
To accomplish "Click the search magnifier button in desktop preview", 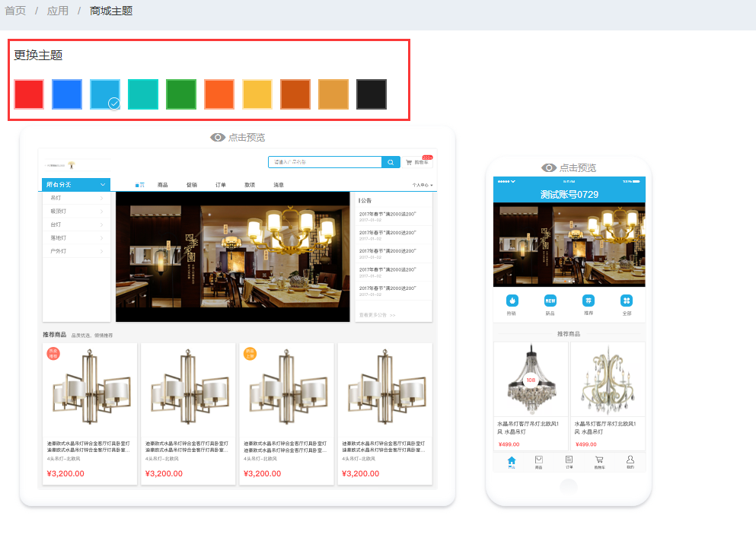I will point(391,162).
